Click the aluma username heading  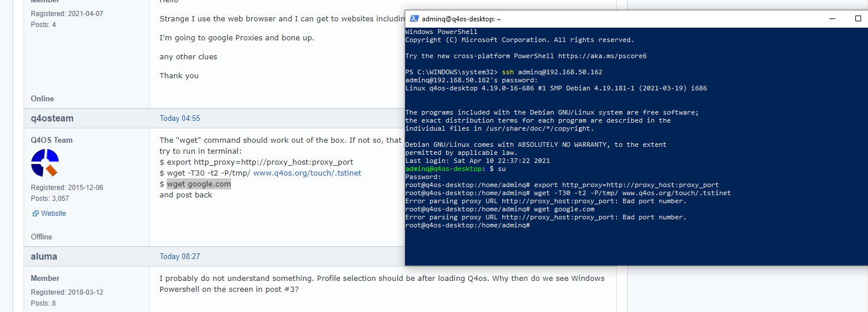click(x=44, y=256)
